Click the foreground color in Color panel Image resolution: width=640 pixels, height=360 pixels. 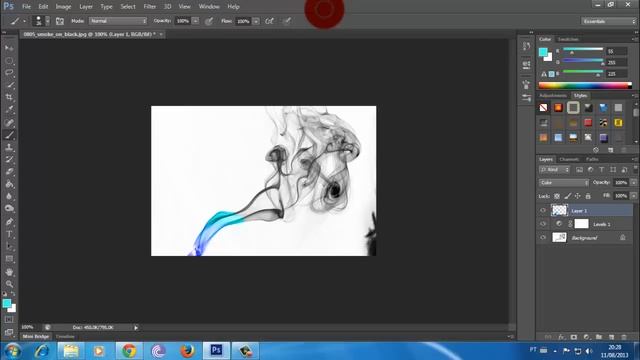coord(543,52)
